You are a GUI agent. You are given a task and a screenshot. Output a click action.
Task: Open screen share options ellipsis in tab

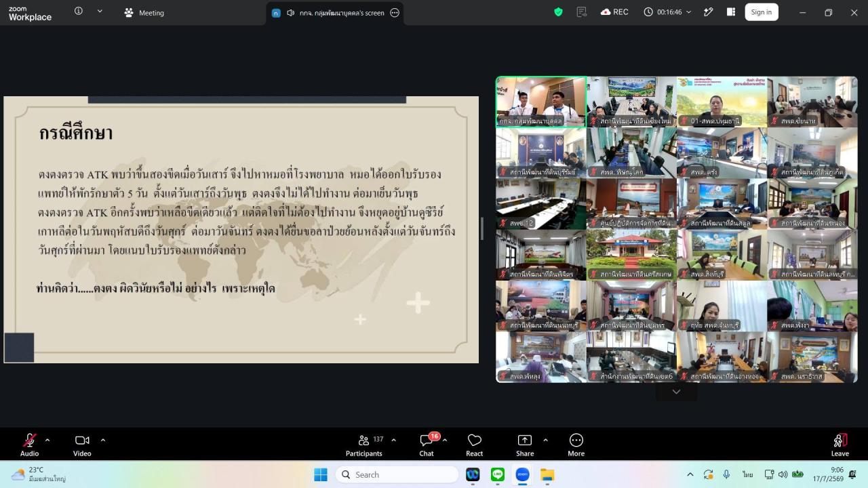395,12
